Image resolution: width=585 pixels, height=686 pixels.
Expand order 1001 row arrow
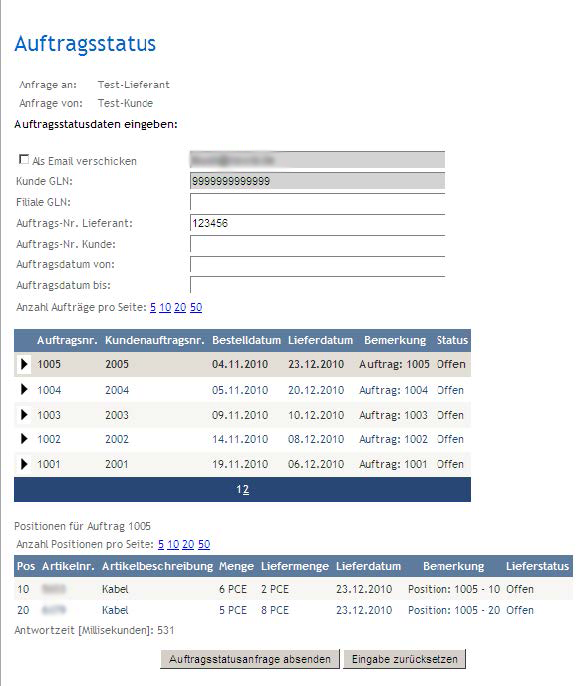[24, 464]
